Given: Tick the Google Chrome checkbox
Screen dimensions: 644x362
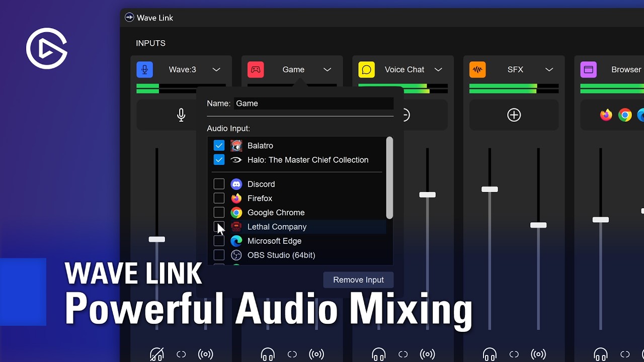Looking at the screenshot, I should [219, 212].
